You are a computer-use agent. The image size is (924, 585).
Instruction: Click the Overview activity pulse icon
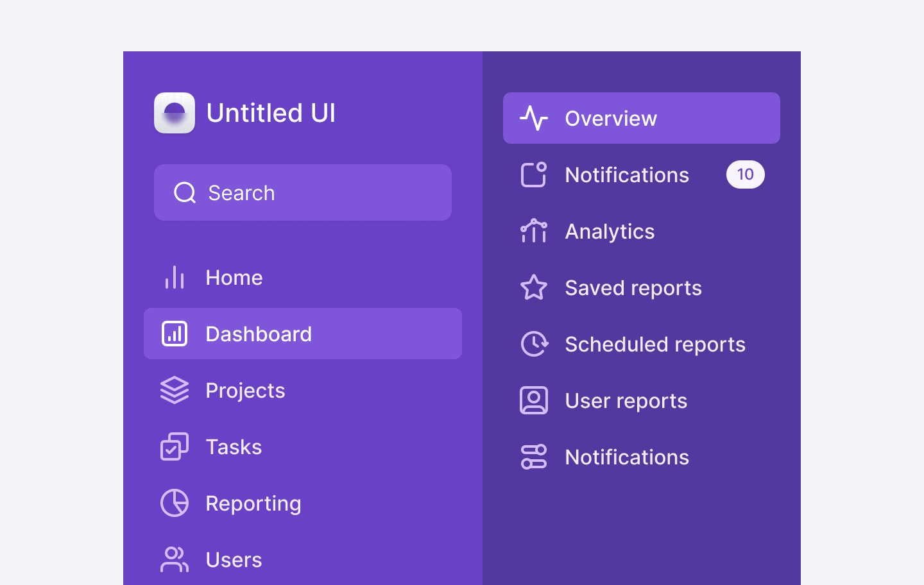tap(533, 118)
